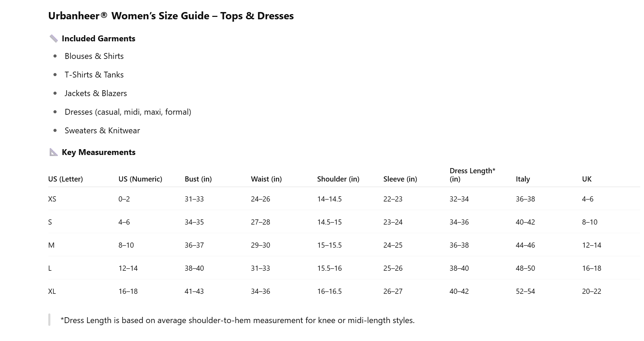644x341 pixels.
Task: Click the Italy column header
Action: 523,179
